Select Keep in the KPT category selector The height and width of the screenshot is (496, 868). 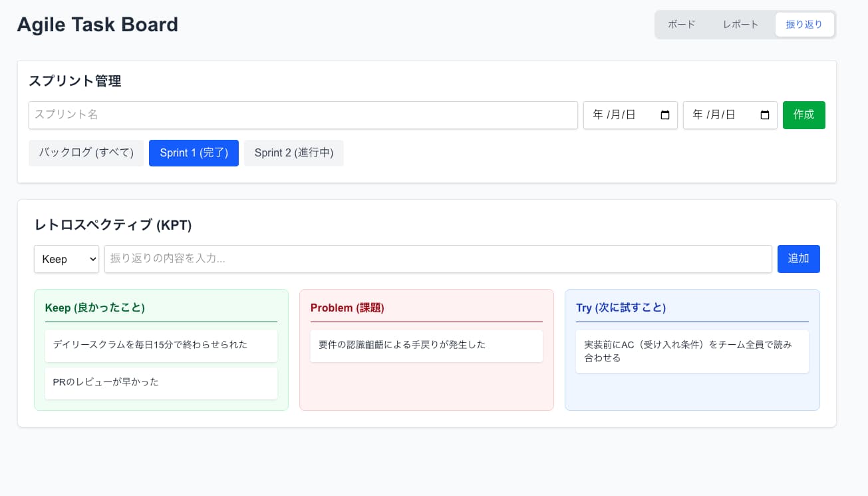point(66,259)
